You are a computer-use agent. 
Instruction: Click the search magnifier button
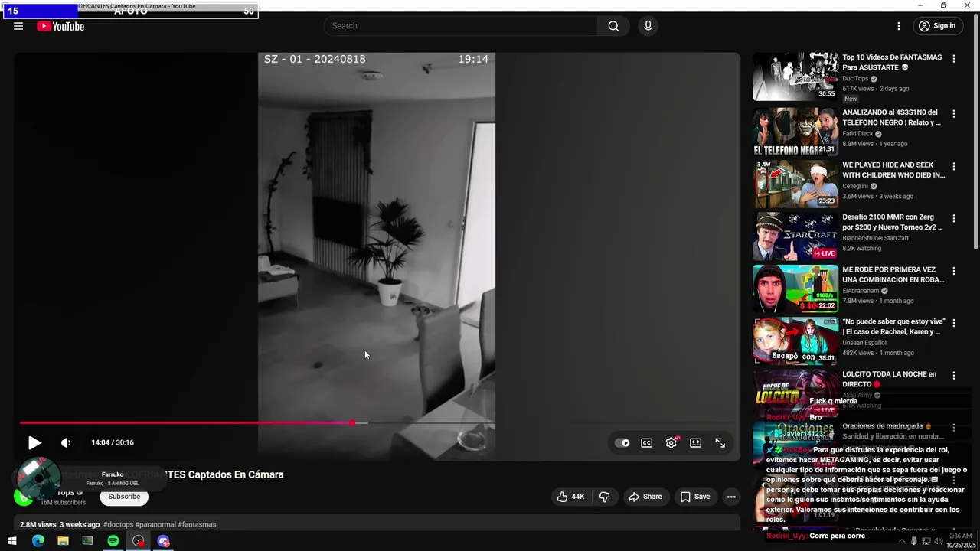(613, 26)
